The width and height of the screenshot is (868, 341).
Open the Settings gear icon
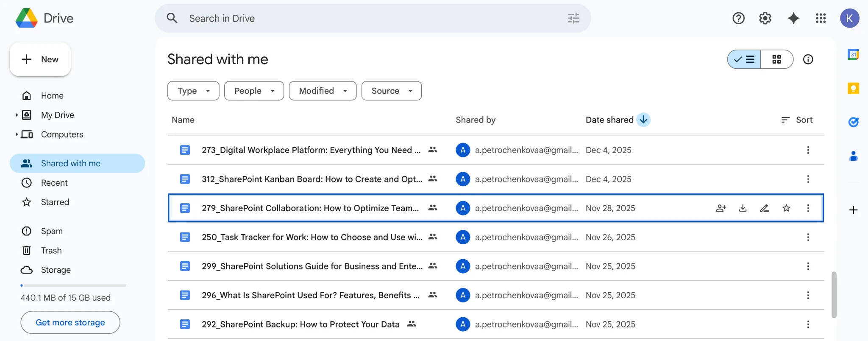pos(765,18)
